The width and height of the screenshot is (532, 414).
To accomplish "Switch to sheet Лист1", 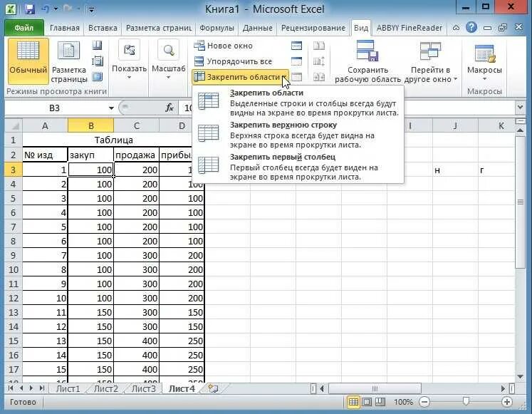I will pos(68,388).
